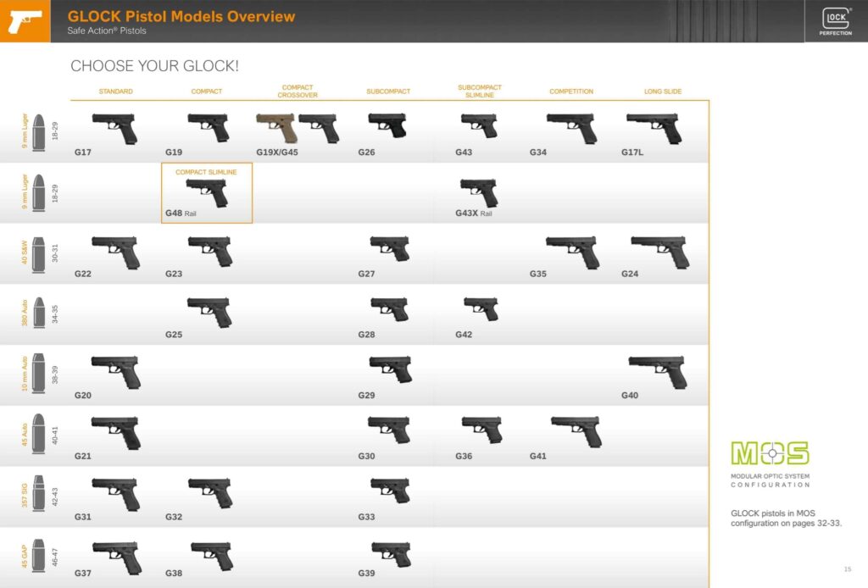Select the G32 pistol image
The image size is (868, 588).
click(210, 493)
